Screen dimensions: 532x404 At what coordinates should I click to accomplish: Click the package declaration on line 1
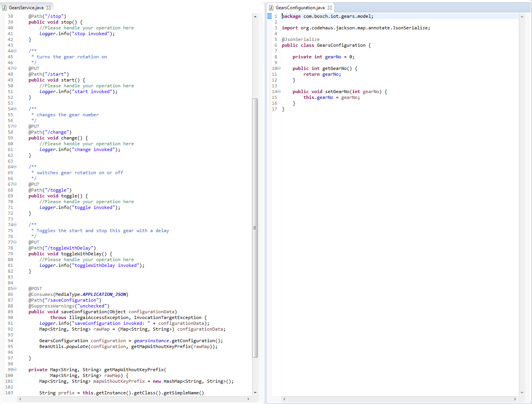click(x=328, y=16)
